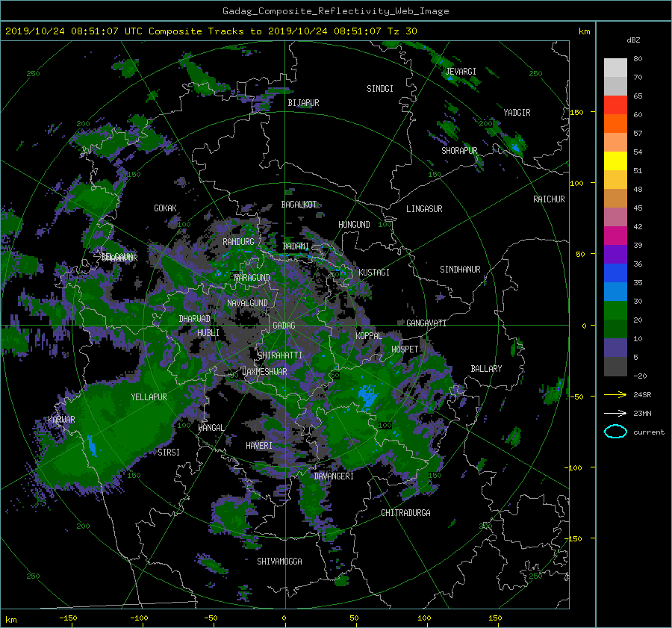
Task: Click the yellow 51 dBZ legend swatch
Action: [x=615, y=161]
